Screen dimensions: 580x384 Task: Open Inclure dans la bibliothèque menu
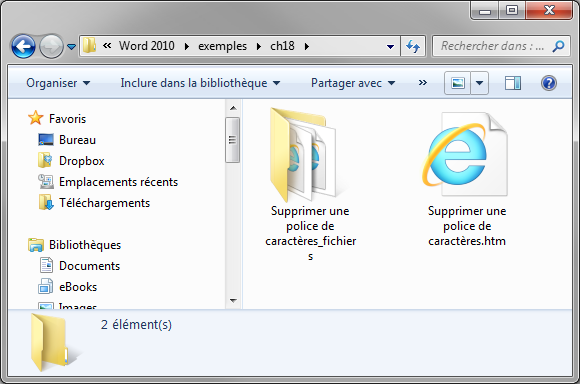click(x=200, y=83)
